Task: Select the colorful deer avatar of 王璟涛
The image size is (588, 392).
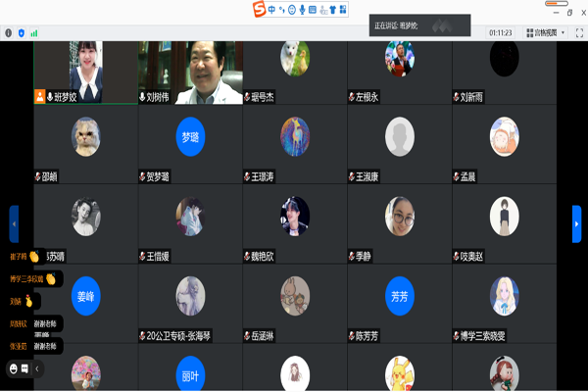Action: [x=295, y=136]
